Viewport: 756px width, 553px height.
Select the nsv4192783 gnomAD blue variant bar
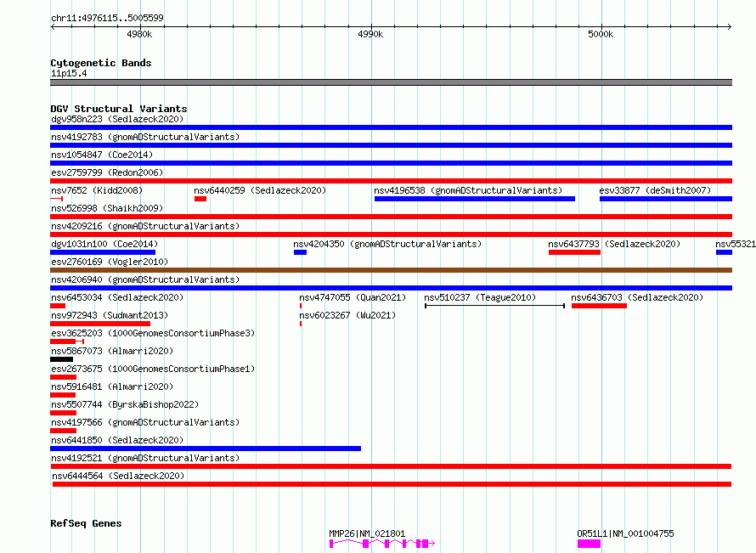391,145
